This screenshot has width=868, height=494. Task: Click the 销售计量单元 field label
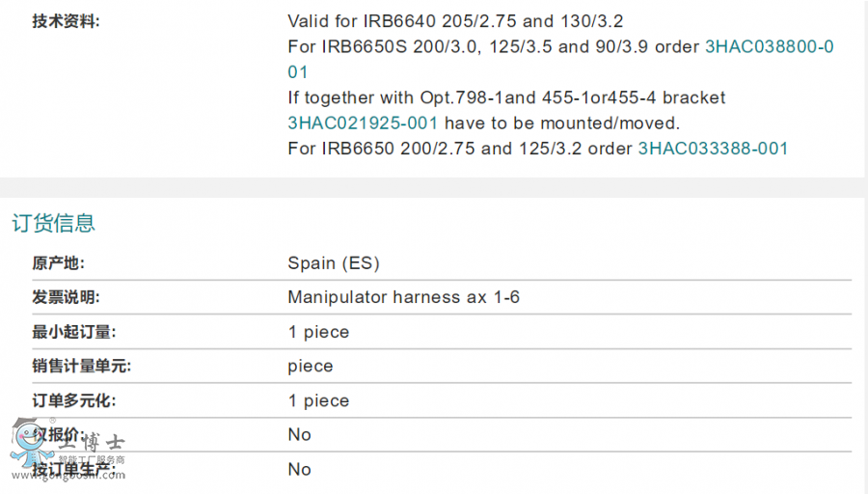[x=81, y=367]
